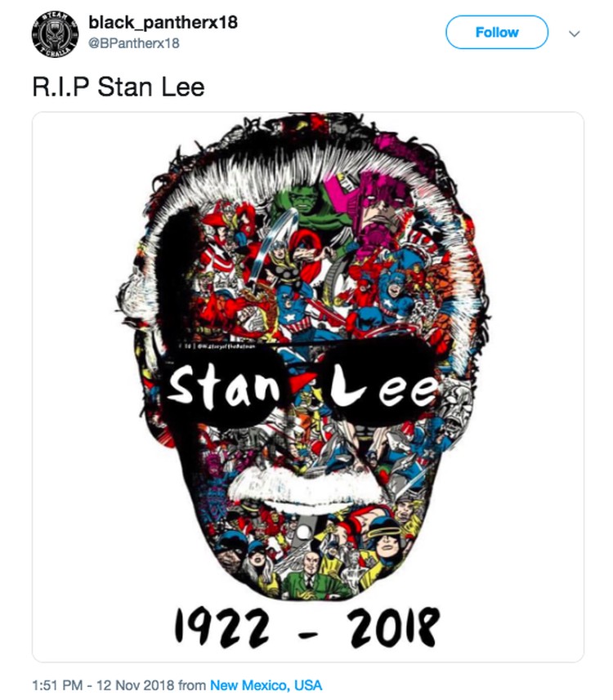Screen dimensions: 613x700
Task: Click bald Professor X in green suit
Action: point(310,573)
